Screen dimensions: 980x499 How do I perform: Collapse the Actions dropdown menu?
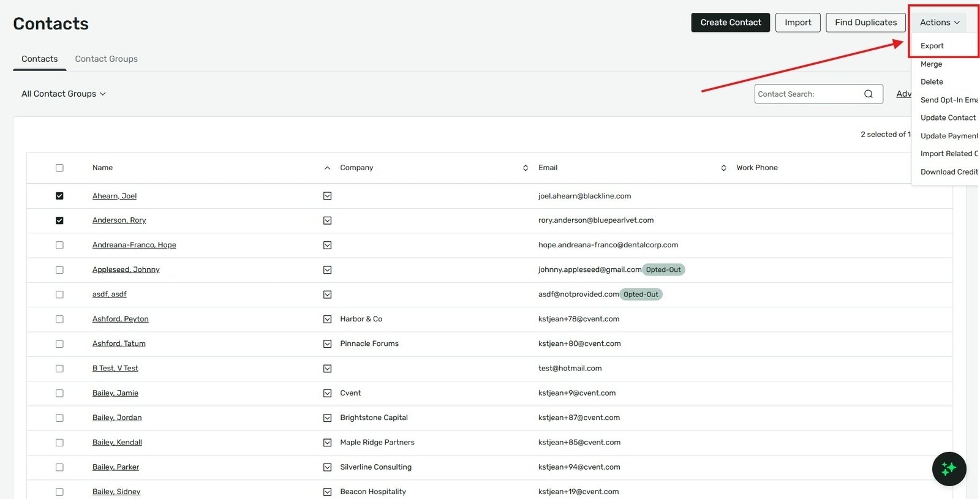(x=940, y=23)
